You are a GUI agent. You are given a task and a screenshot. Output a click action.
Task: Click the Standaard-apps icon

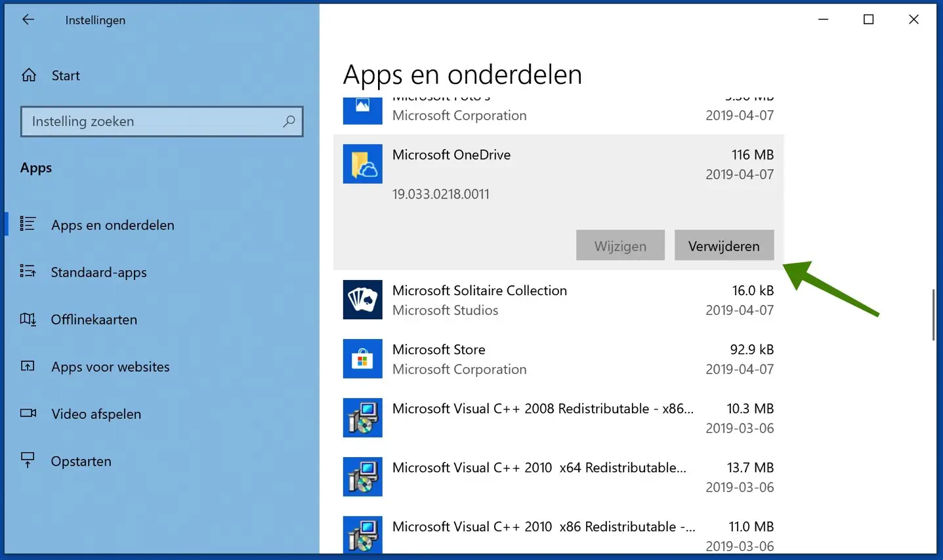[28, 271]
